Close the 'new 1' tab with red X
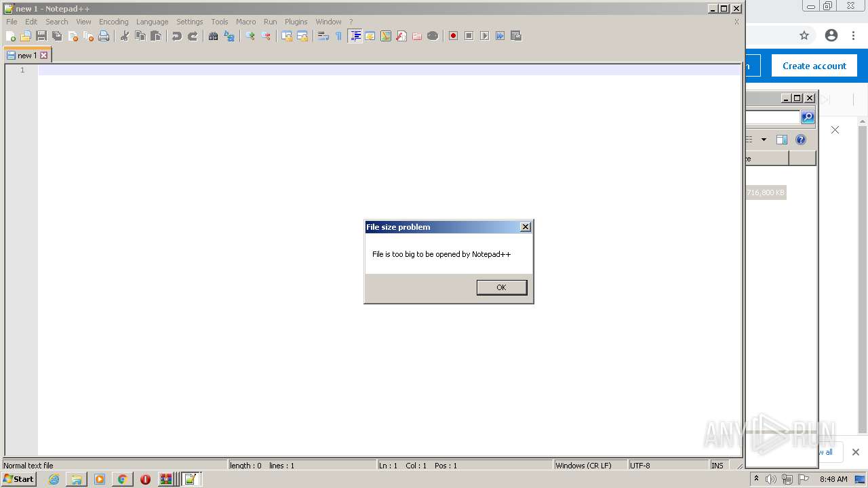Image resolution: width=868 pixels, height=488 pixels. click(44, 56)
